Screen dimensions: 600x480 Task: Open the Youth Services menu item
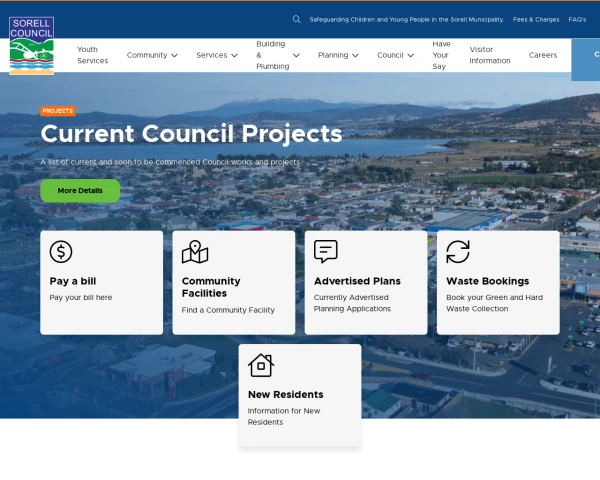pyautogui.click(x=92, y=55)
